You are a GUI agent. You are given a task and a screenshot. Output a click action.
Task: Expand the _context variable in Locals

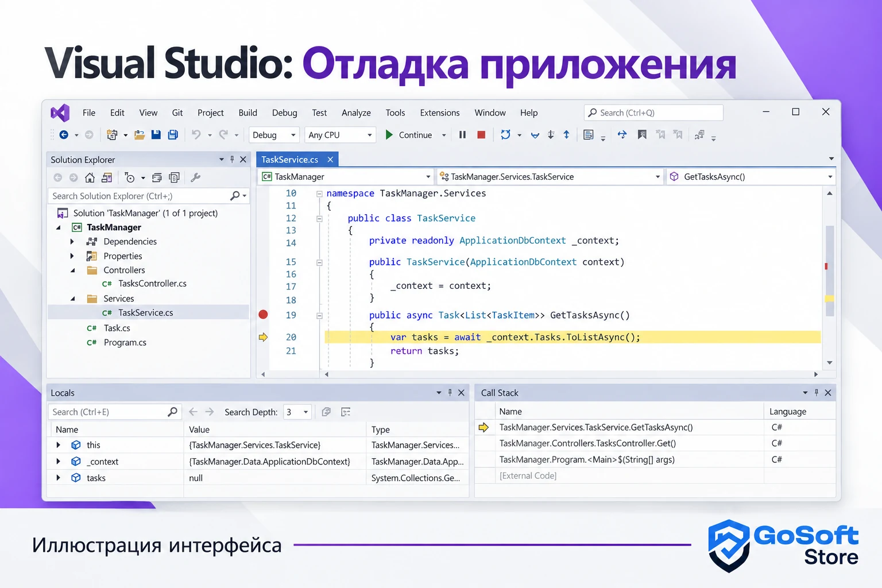58,461
